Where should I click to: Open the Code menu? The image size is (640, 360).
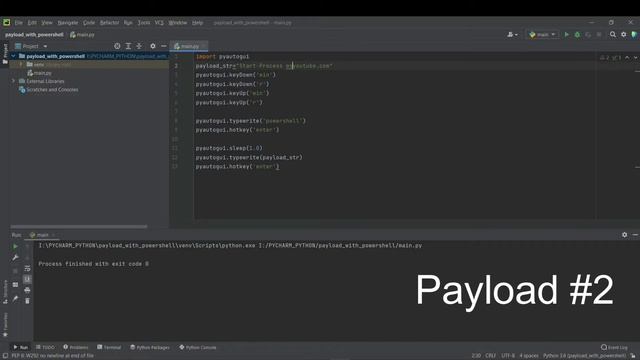pos(89,23)
